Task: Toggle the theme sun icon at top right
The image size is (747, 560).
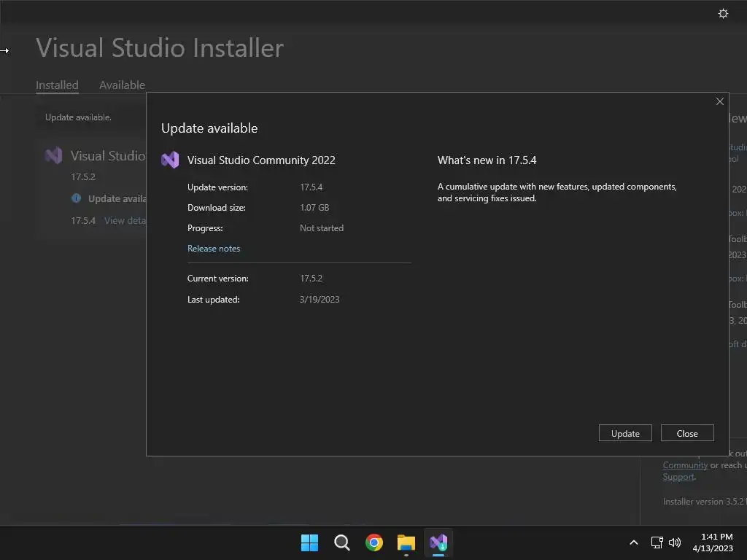Action: [723, 13]
